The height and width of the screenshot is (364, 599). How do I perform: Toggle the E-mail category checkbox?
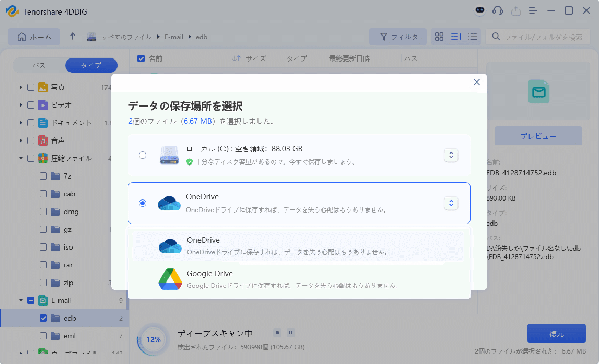click(31, 300)
